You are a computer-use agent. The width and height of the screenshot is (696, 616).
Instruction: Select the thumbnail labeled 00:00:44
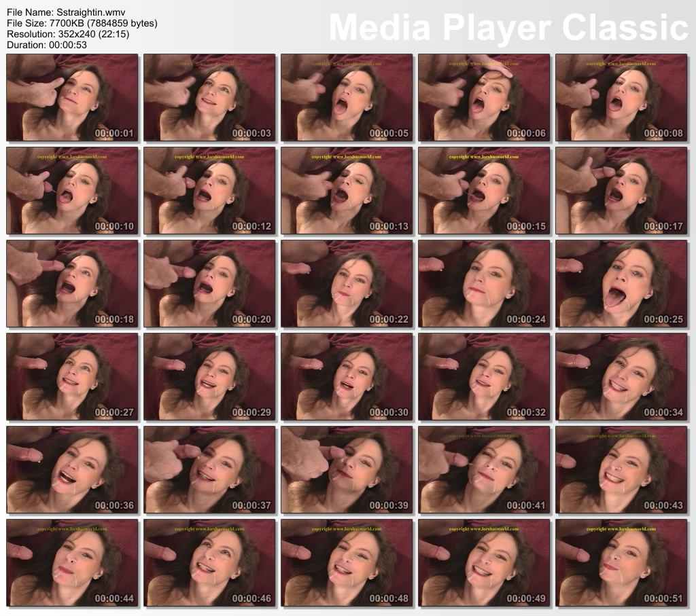click(x=72, y=562)
